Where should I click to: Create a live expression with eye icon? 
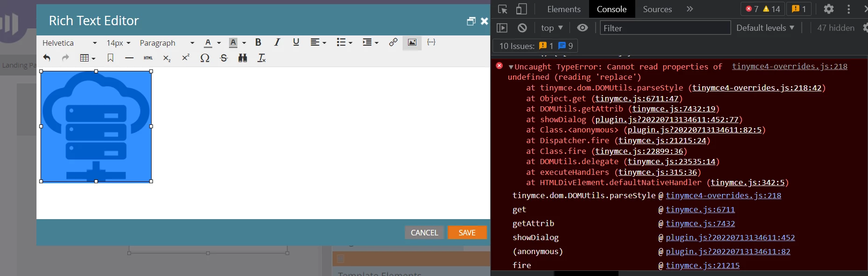click(583, 28)
